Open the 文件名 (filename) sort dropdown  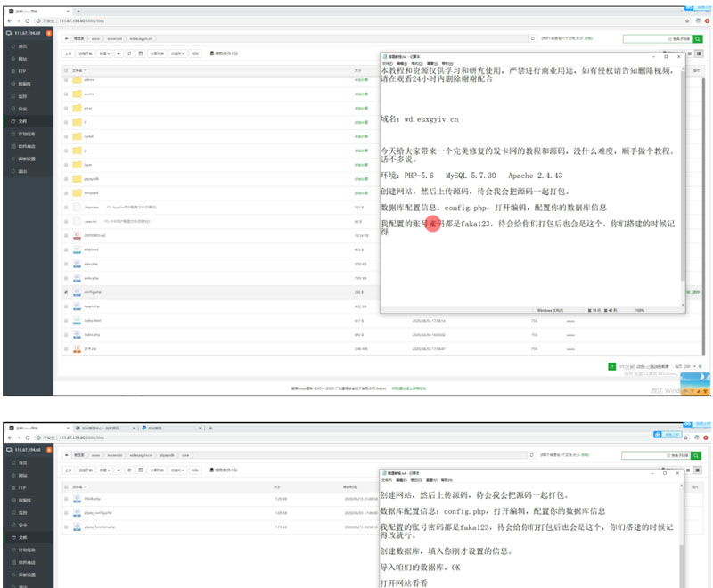click(80, 70)
